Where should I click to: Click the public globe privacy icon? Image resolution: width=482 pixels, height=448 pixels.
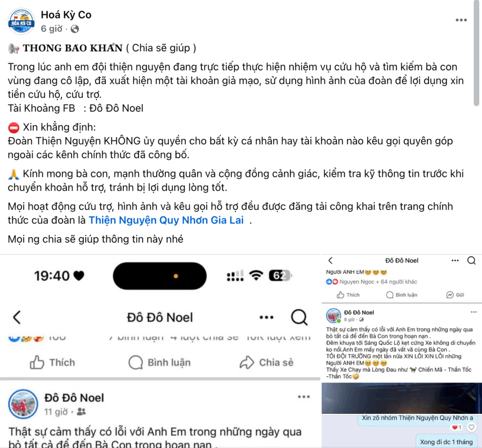click(x=75, y=29)
